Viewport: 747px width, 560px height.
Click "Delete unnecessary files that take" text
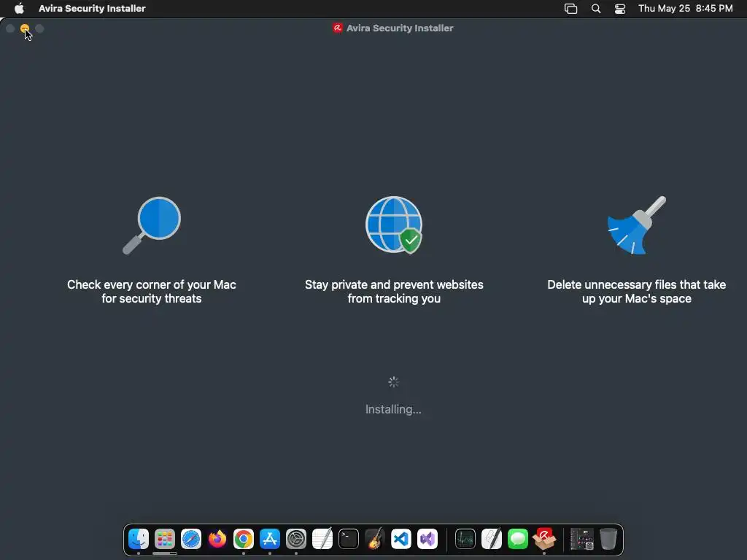[636, 284]
